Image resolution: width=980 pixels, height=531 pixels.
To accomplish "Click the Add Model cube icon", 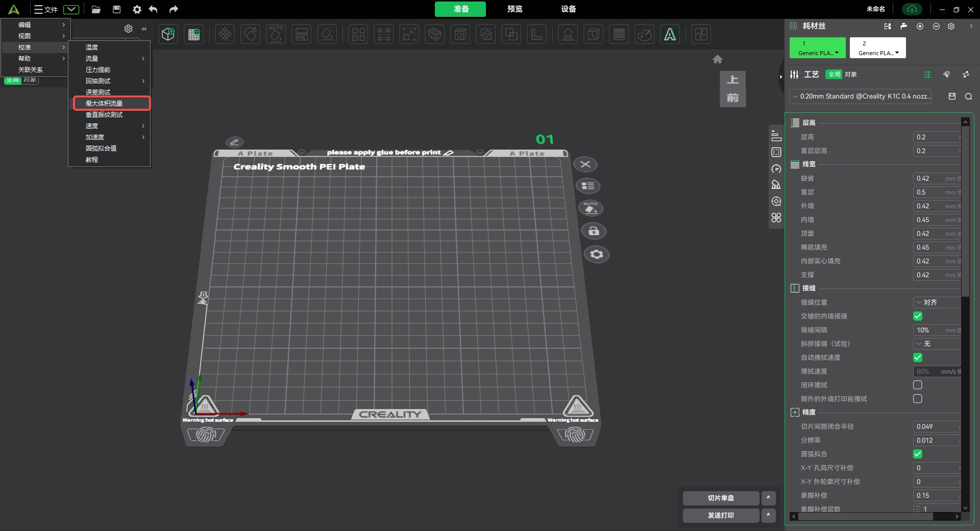I will tap(168, 34).
